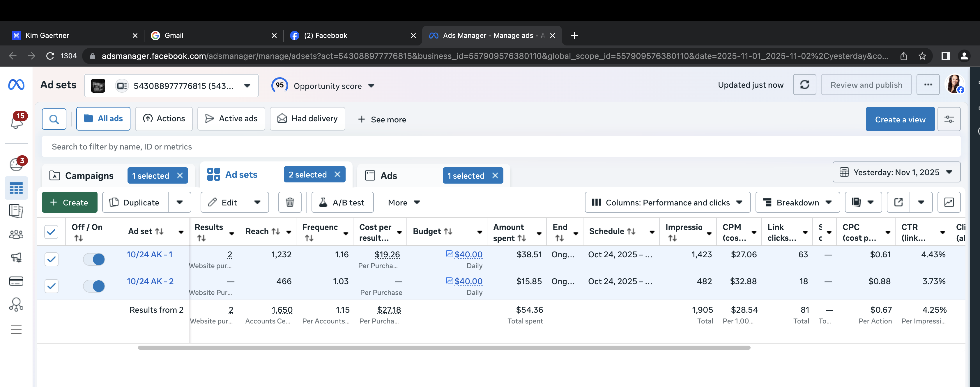Image resolution: width=980 pixels, height=387 pixels.
Task: Expand Columns: Performance and clicks dropdown
Action: [667, 202]
